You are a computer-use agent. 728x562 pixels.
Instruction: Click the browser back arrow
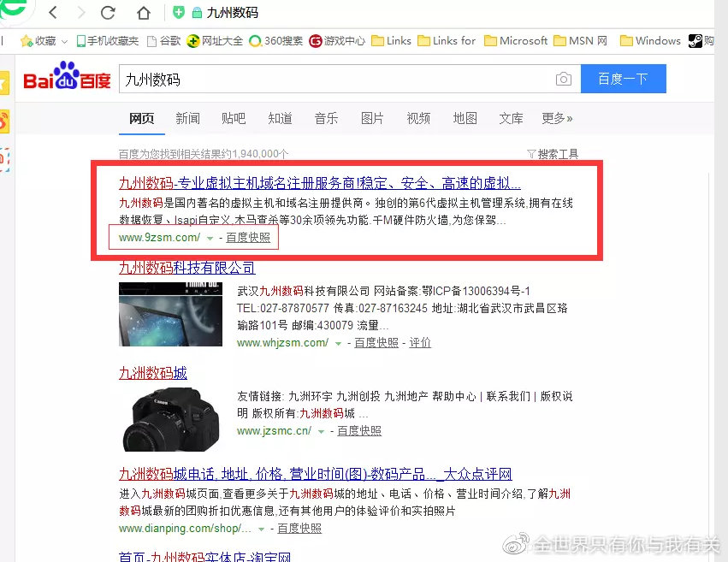[x=53, y=13]
